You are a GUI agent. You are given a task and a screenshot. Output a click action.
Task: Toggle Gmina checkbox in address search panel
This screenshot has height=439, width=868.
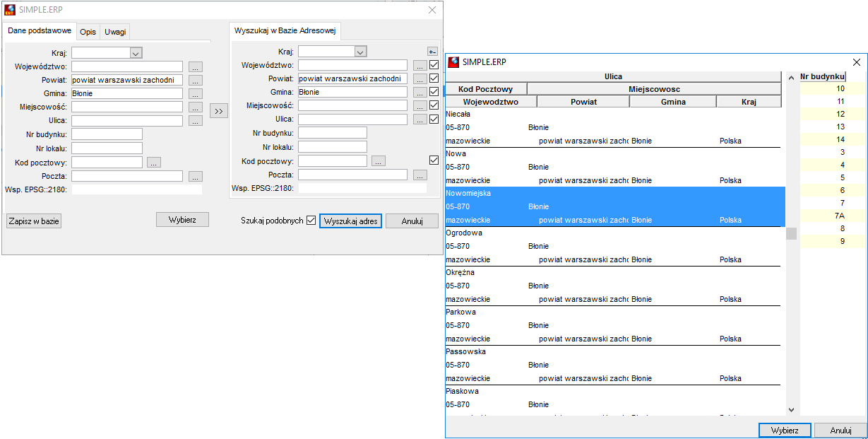tap(434, 92)
